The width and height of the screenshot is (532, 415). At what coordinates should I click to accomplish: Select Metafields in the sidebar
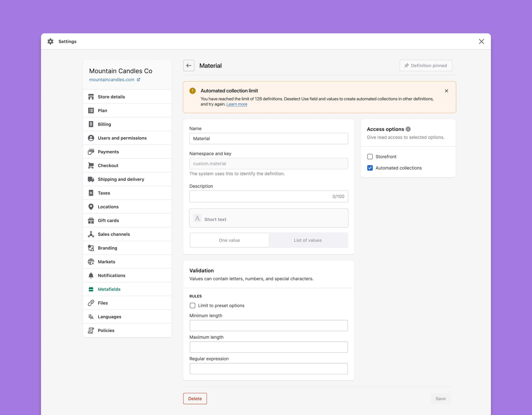(x=127, y=289)
